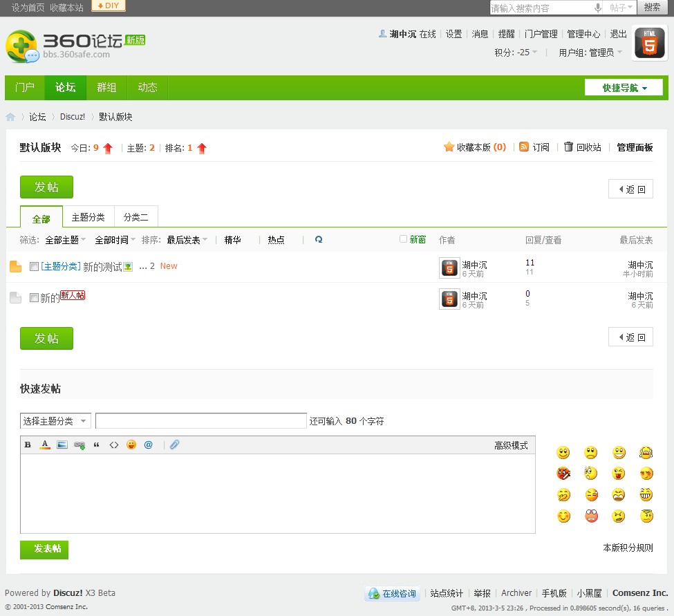Insert the toothy grin emoticon in third row

646,495
